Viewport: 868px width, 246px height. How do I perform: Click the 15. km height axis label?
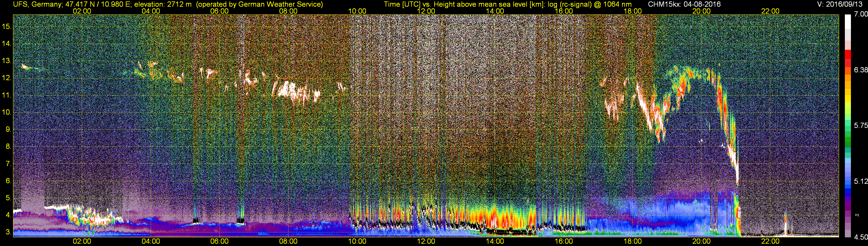point(7,26)
